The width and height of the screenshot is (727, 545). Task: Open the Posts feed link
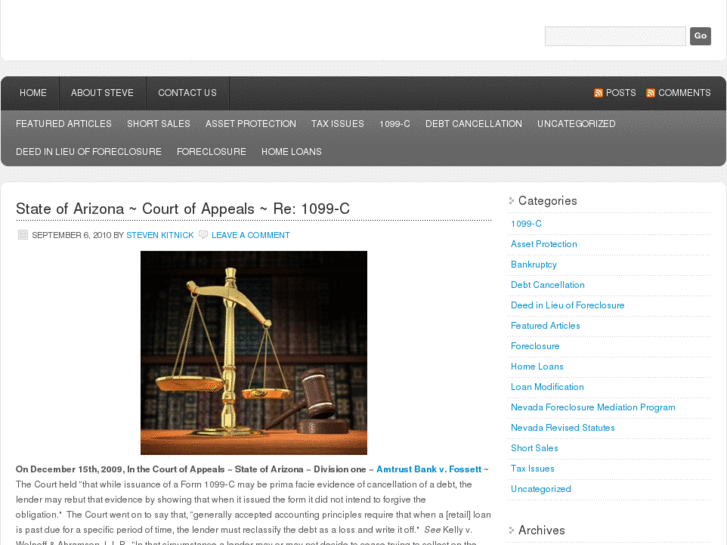click(x=621, y=93)
